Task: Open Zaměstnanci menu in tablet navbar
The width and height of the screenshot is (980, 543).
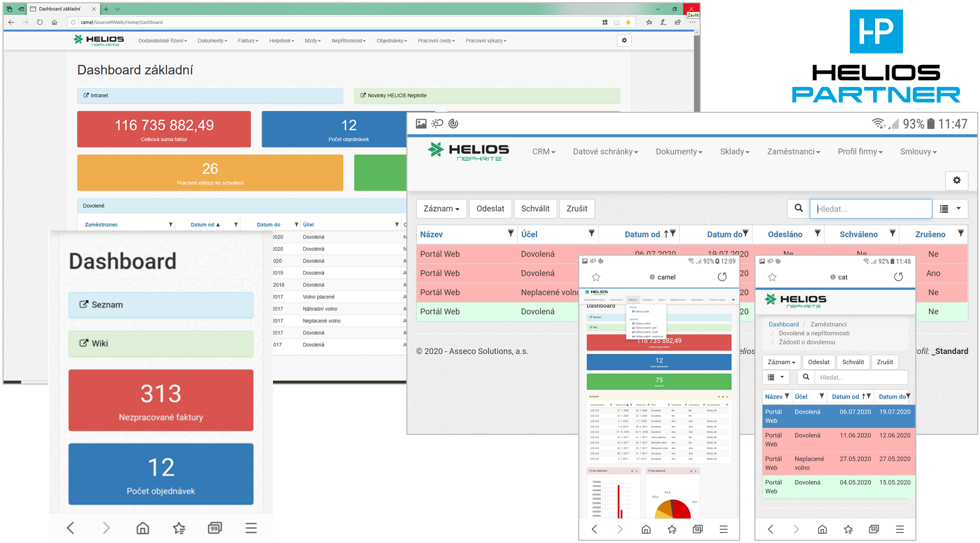Action: pos(794,152)
